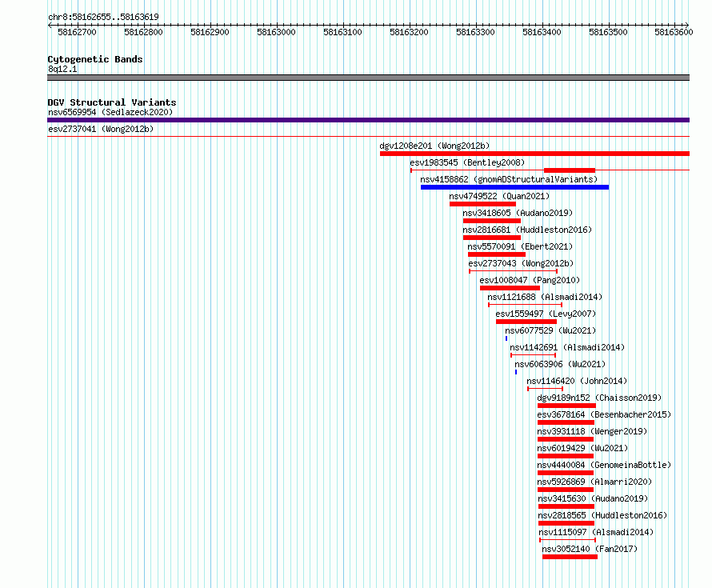712x588 pixels.
Task: Click the nsv6569954 (Sedlazeck2020) variant label
Action: (x=110, y=112)
